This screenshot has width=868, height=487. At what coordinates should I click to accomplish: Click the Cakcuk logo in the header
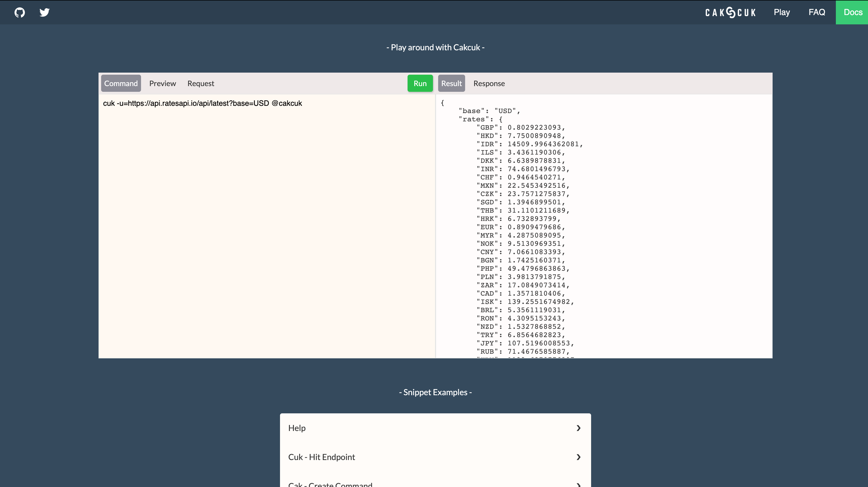730,12
